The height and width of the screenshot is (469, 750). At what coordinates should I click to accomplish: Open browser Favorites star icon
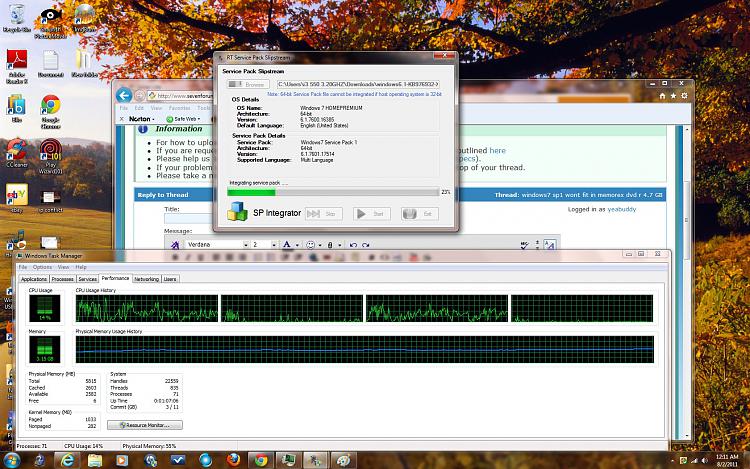tap(673, 96)
